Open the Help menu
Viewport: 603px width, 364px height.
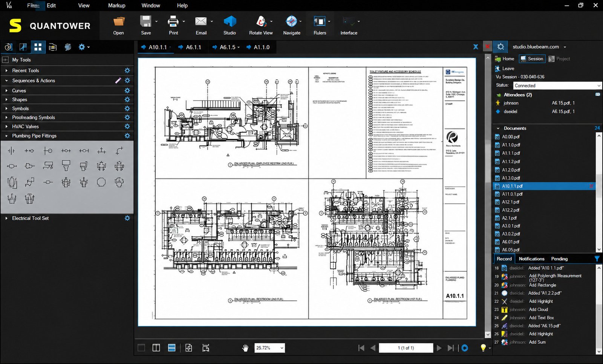coord(182,5)
